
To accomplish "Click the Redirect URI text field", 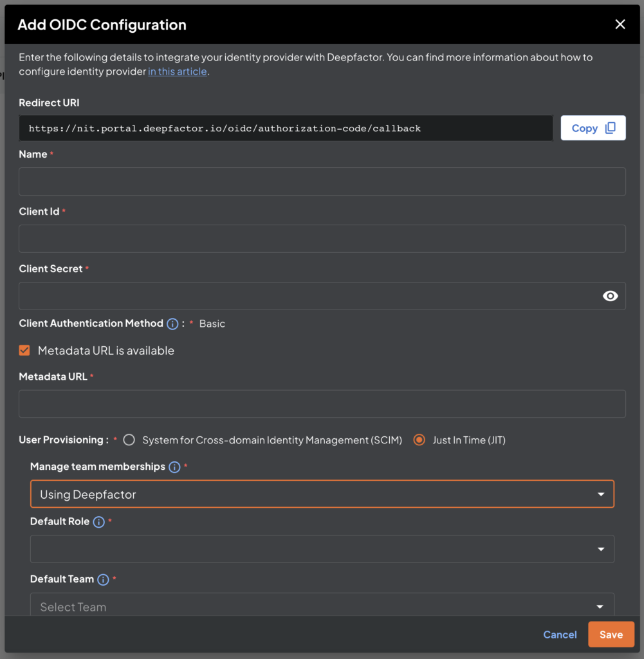I will (286, 128).
